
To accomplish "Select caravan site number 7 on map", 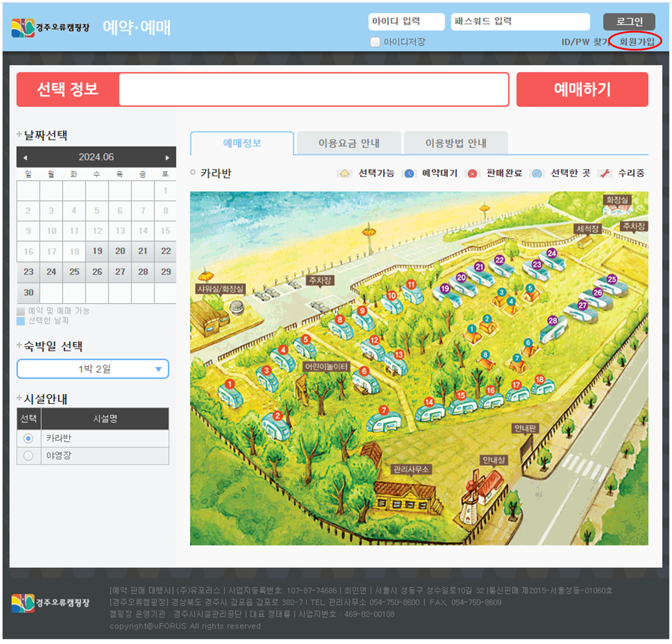I will click(383, 410).
